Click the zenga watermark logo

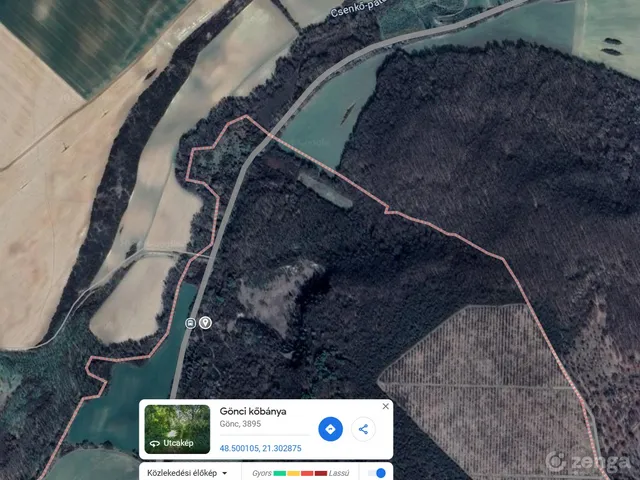click(589, 462)
